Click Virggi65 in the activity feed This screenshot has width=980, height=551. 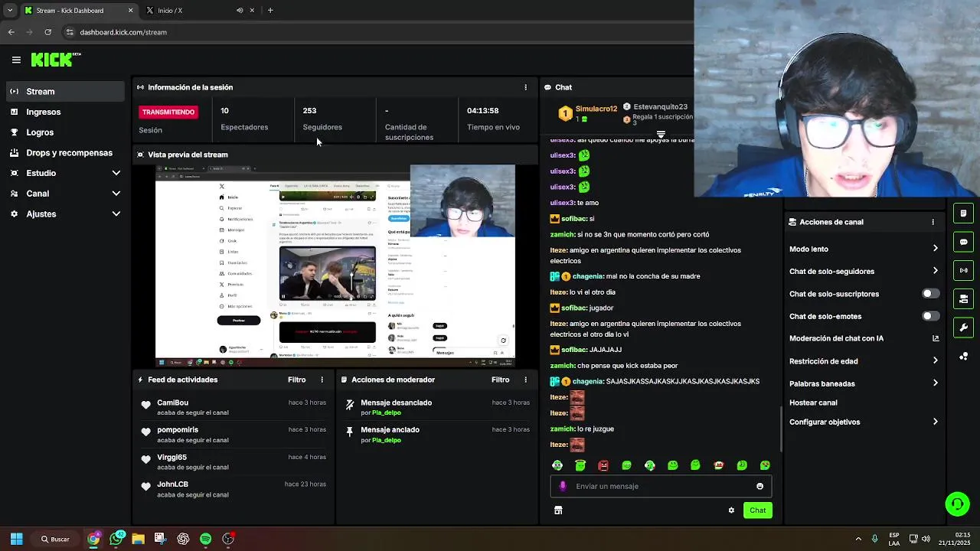click(x=171, y=458)
